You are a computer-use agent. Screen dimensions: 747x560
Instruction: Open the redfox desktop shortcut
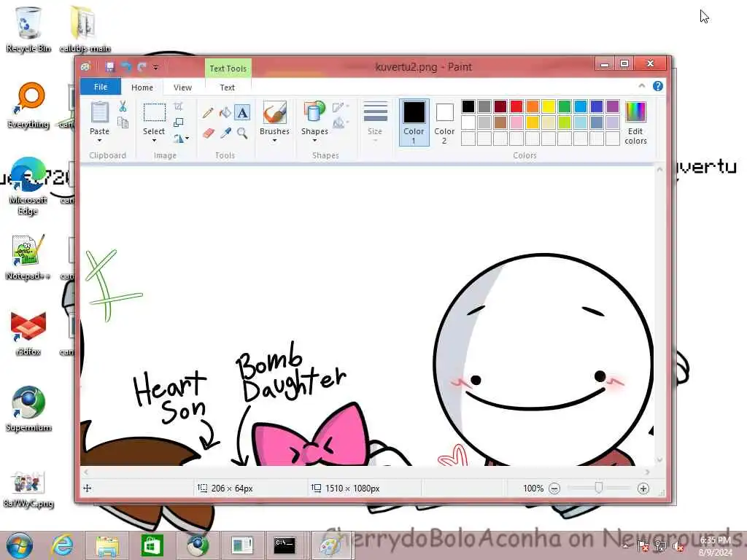[x=28, y=334]
